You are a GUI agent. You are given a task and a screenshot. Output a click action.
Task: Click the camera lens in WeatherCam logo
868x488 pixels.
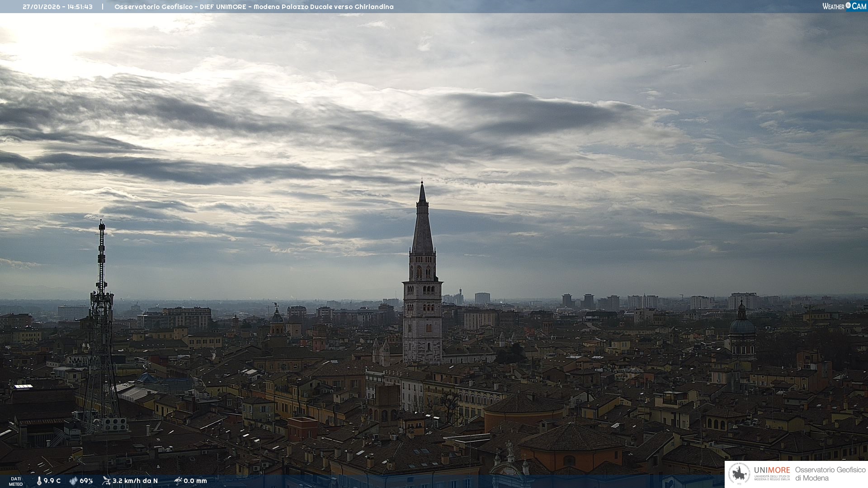click(848, 5)
